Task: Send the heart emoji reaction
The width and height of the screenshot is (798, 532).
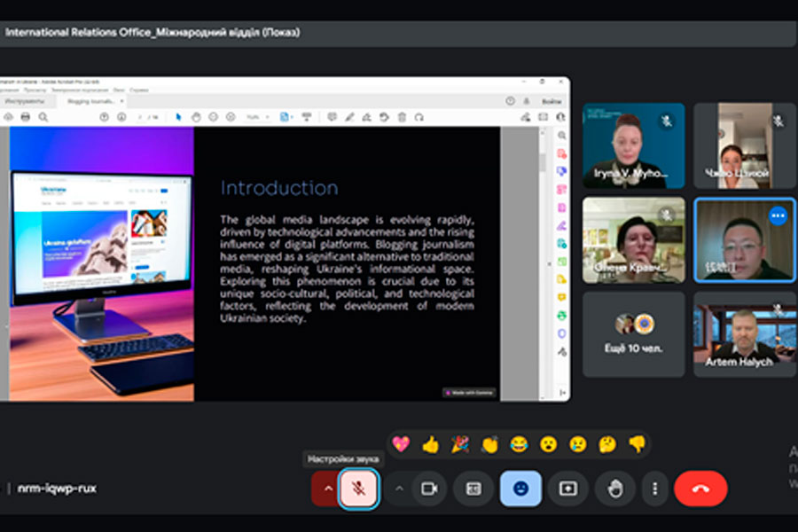Action: pos(401,444)
